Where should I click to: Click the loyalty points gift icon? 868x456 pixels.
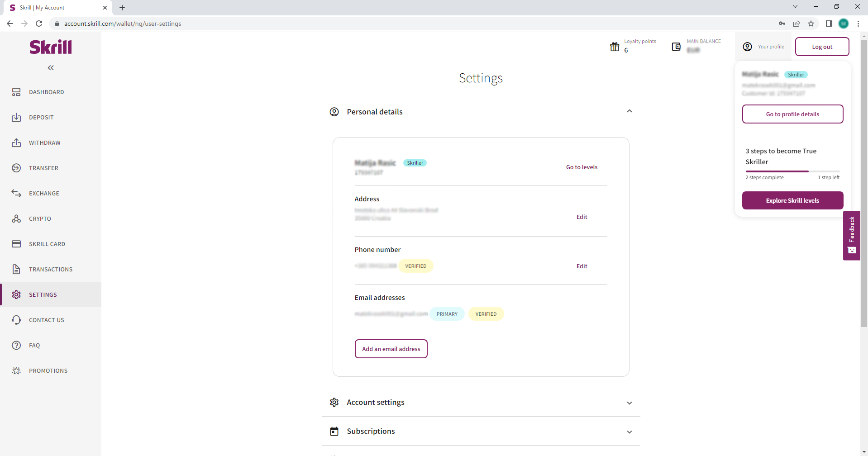coord(615,47)
